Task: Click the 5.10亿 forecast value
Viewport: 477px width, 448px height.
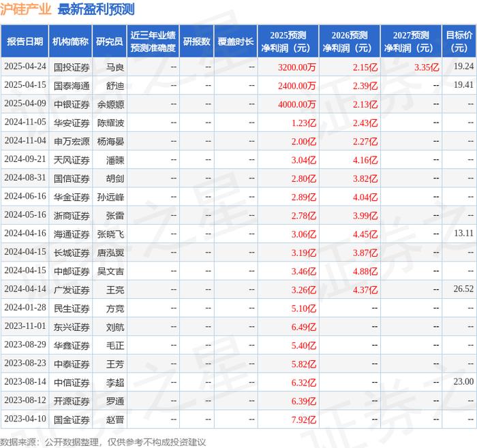Action: 304,308
